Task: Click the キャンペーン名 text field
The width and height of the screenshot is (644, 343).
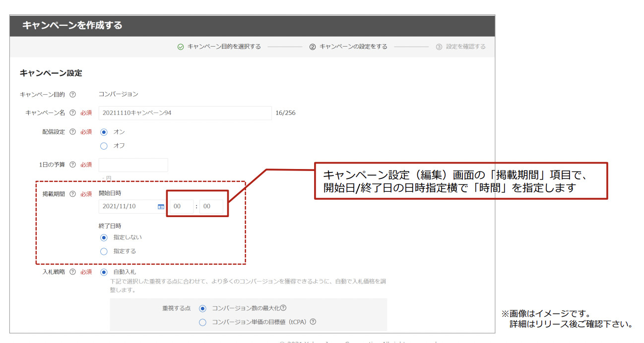Action: pos(185,113)
